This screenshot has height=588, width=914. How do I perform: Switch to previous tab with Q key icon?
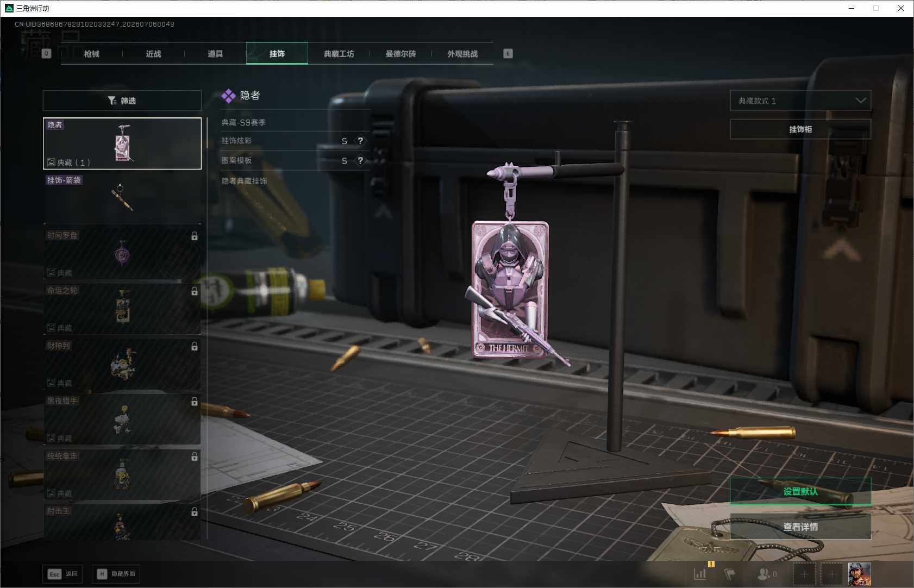tap(47, 53)
